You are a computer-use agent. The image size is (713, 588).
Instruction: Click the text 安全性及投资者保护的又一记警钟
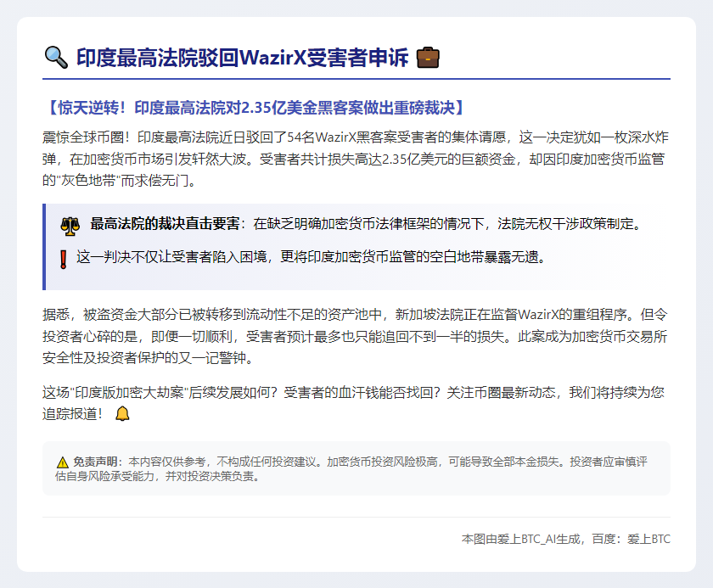pos(144,358)
